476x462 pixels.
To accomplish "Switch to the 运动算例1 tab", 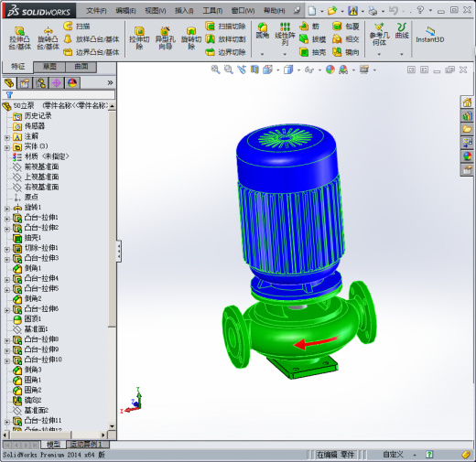I will pyautogui.click(x=87, y=445).
